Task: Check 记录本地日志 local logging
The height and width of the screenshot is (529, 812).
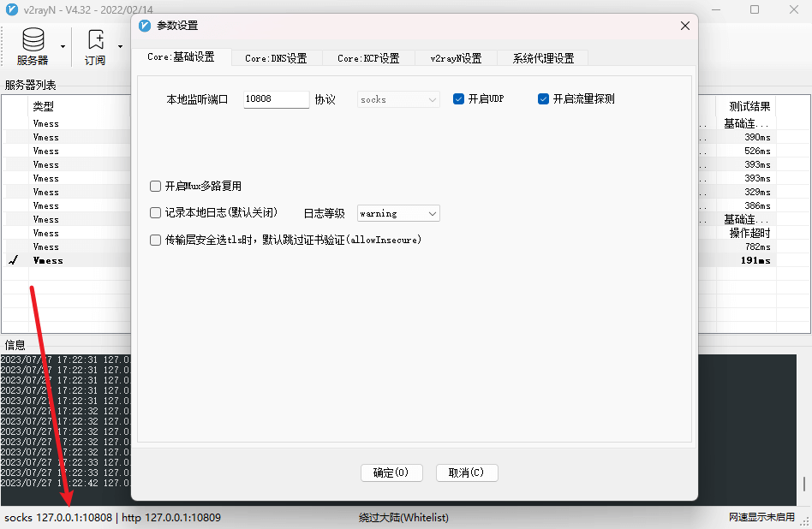Action: [x=155, y=212]
